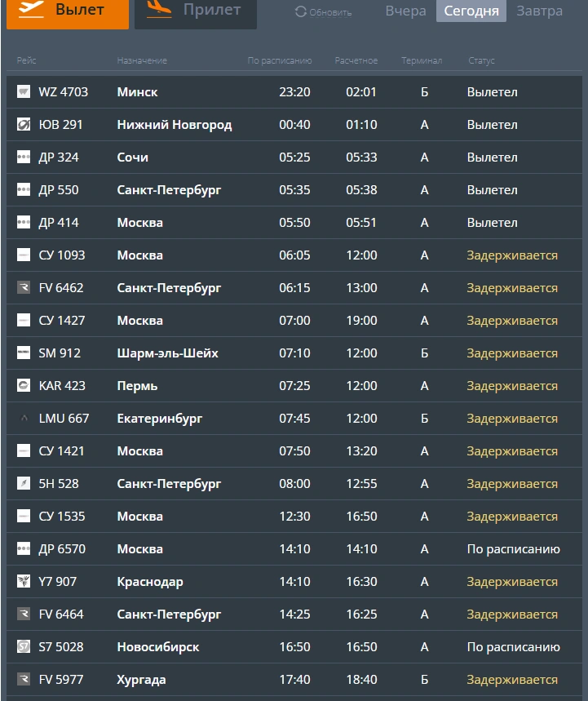Image resolution: width=588 pixels, height=701 pixels.
Task: Click airline logo of flight ДР 550
Action: coord(24,189)
